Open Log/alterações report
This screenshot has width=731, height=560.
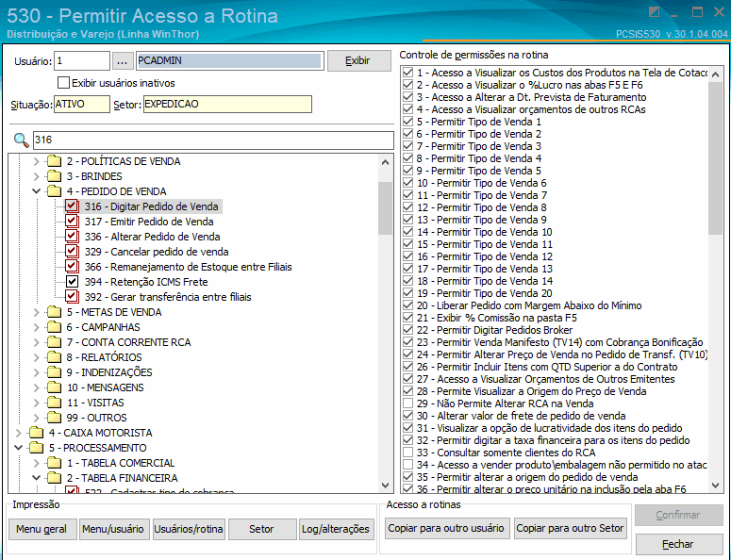(x=336, y=529)
